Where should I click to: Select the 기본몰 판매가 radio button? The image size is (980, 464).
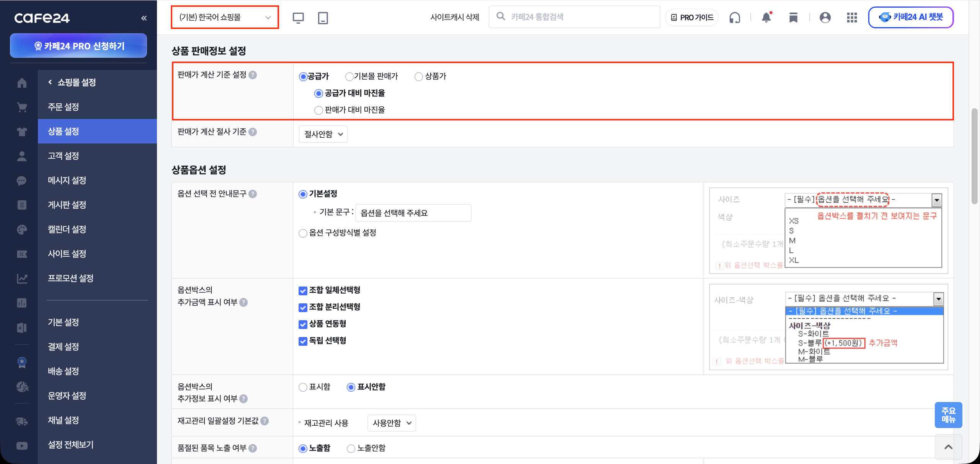[x=349, y=77]
